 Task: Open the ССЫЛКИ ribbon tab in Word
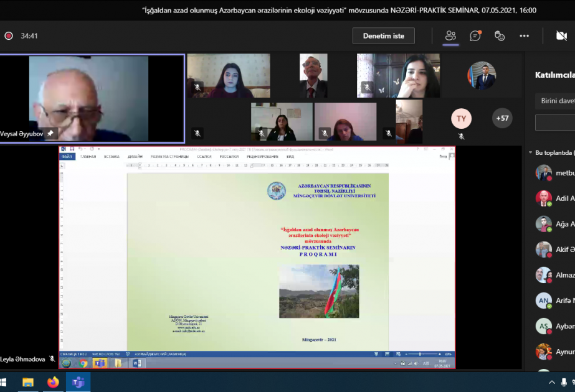click(204, 156)
